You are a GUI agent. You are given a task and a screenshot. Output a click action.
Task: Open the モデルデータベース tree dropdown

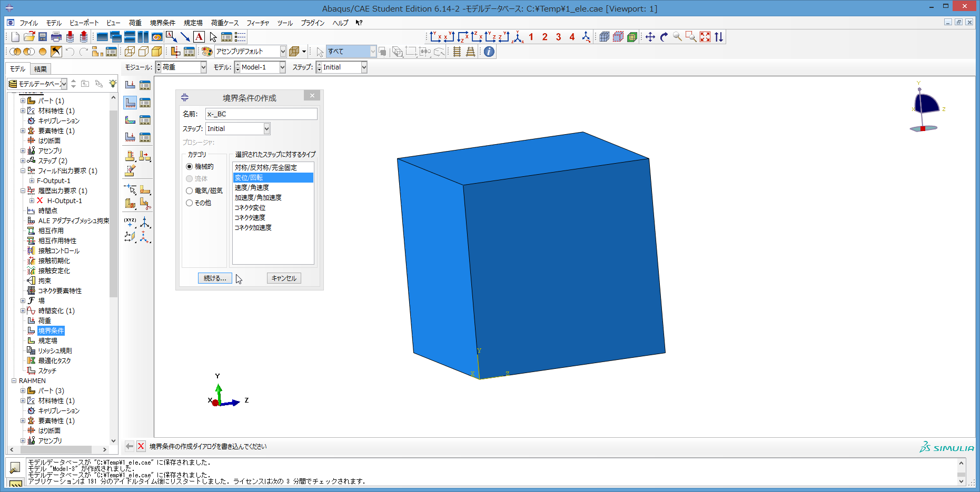tap(64, 84)
